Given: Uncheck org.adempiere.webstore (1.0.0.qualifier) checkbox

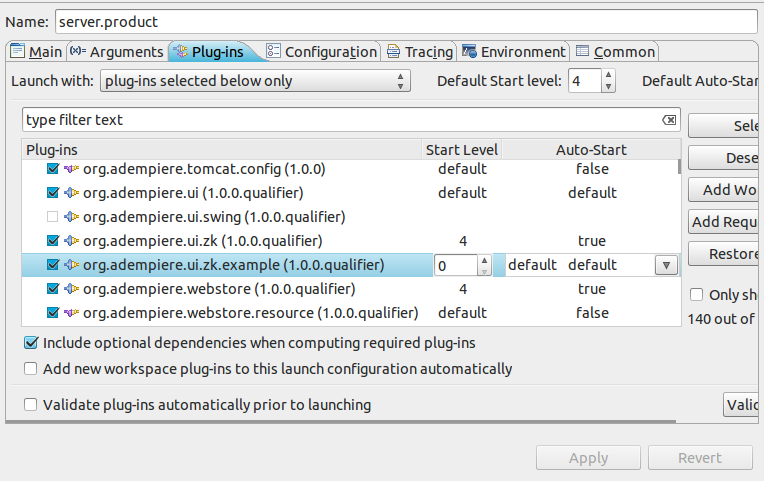Looking at the screenshot, I should coord(53,289).
